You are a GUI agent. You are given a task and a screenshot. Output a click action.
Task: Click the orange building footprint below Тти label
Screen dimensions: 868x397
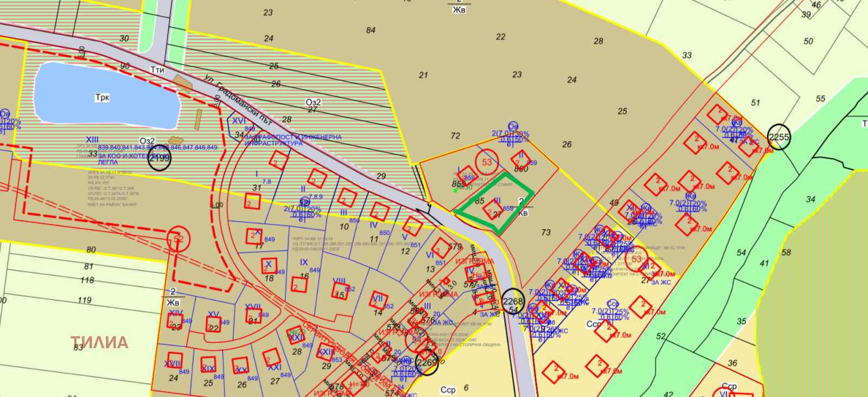click(183, 84)
